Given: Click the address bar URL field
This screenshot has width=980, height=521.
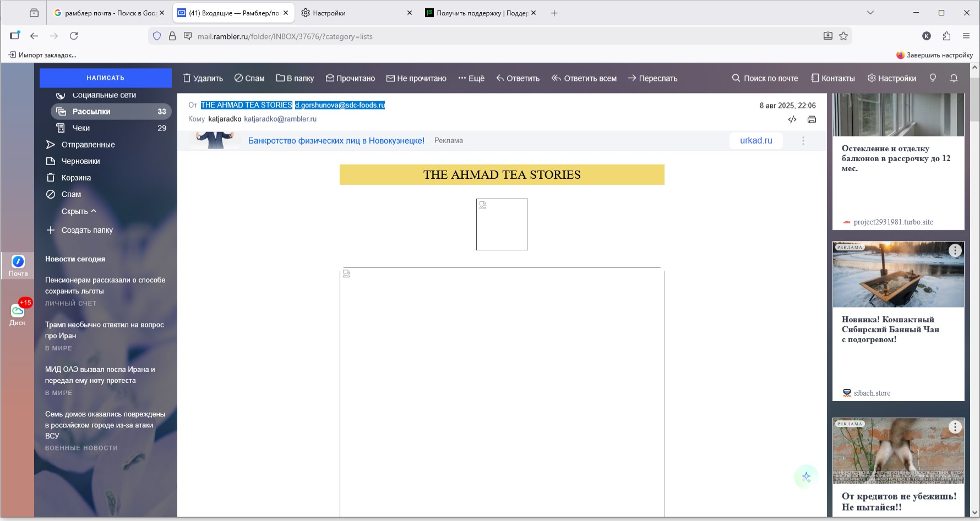Looking at the screenshot, I should tap(501, 36).
